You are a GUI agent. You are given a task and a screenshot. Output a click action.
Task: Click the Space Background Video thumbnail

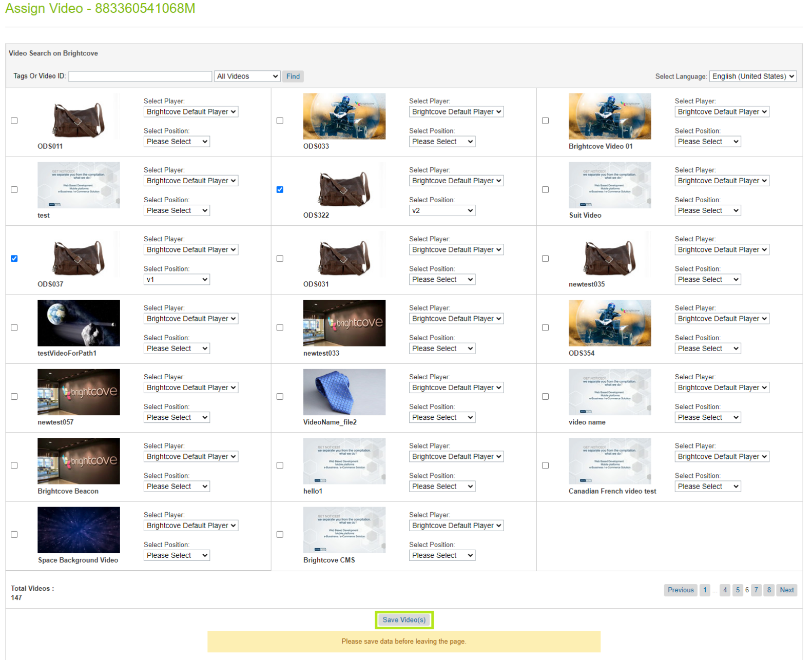tap(79, 530)
